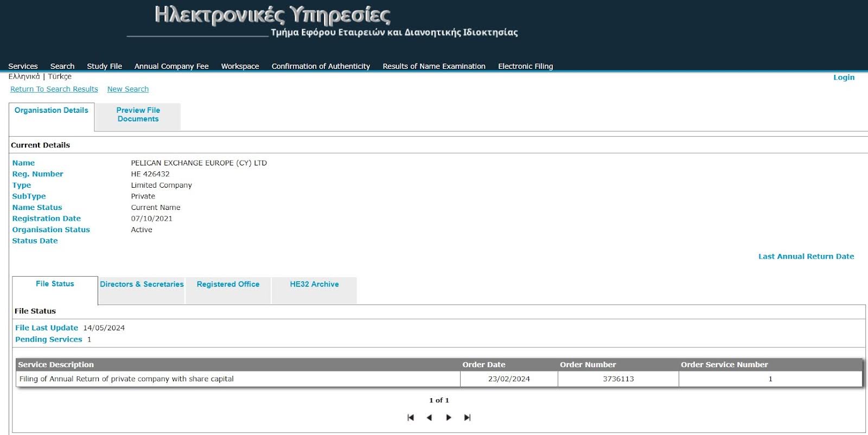The height and width of the screenshot is (435, 868).
Task: Click the Login link
Action: [844, 78]
